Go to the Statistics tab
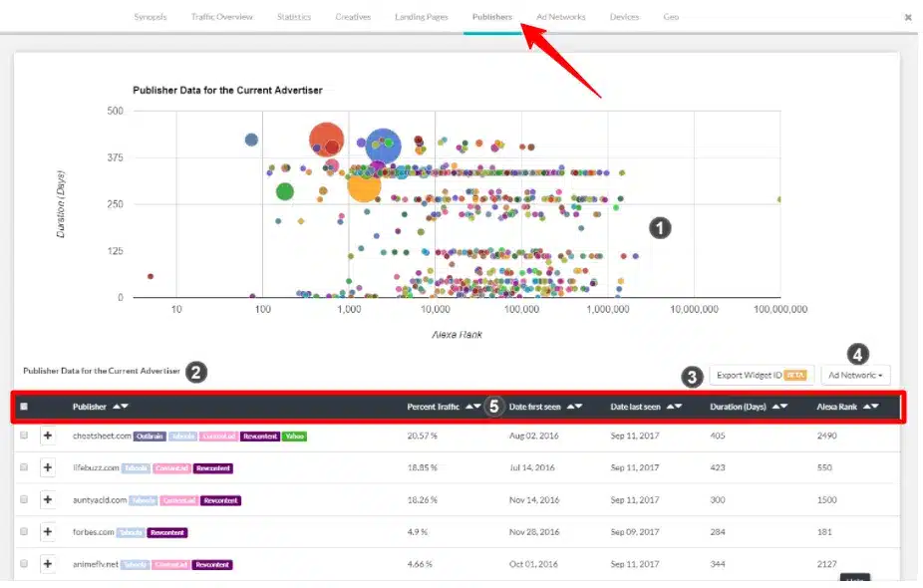Viewport: 923px width, 588px height. pyautogui.click(x=294, y=17)
